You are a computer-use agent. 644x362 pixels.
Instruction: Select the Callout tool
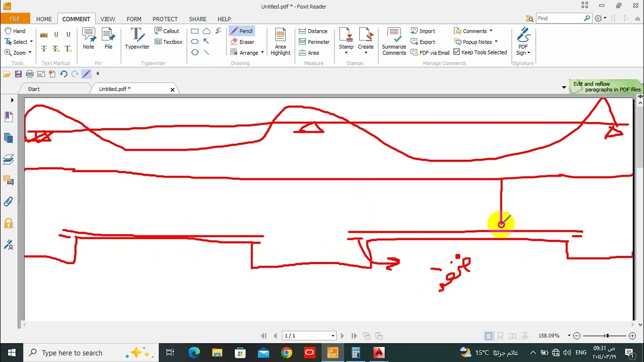click(167, 31)
